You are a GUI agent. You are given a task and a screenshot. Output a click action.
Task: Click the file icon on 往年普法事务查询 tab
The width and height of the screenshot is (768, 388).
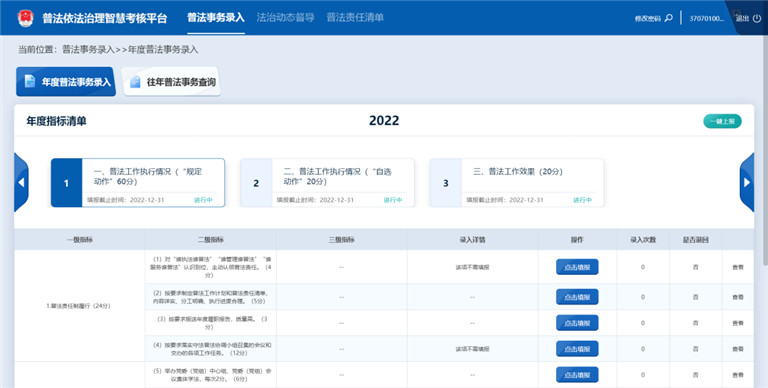[135, 82]
